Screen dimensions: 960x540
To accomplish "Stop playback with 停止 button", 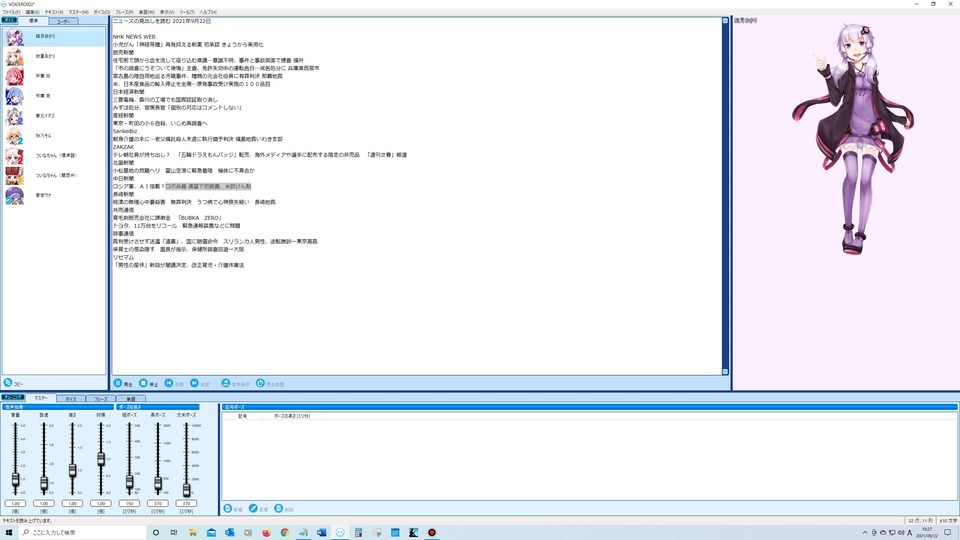I will tap(148, 383).
